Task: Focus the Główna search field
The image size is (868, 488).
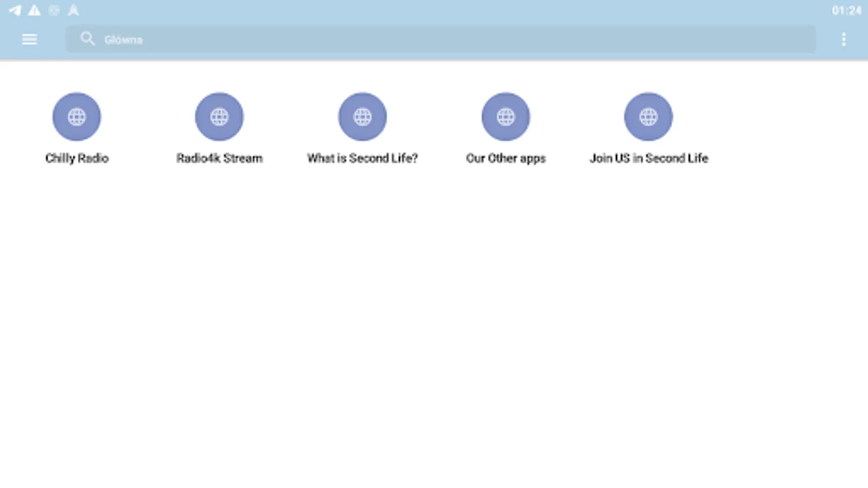Action: point(441,39)
